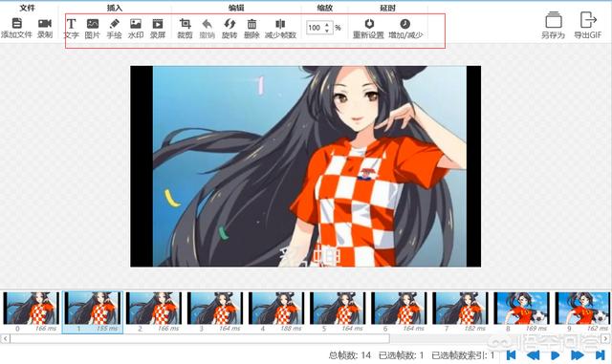612x364 pixels.
Task: Click the horizontal scrollbar thumb under frames
Action: 200,338
